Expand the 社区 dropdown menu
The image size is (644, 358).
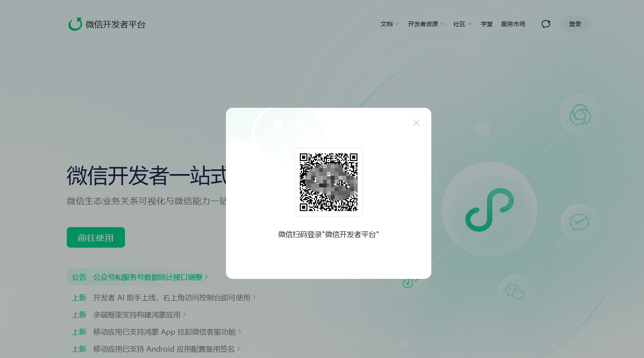[462, 24]
